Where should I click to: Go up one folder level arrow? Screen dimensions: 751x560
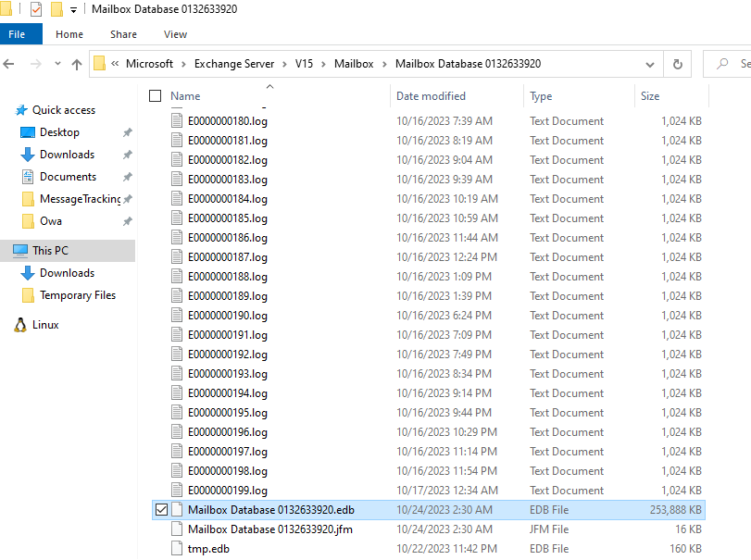click(77, 64)
